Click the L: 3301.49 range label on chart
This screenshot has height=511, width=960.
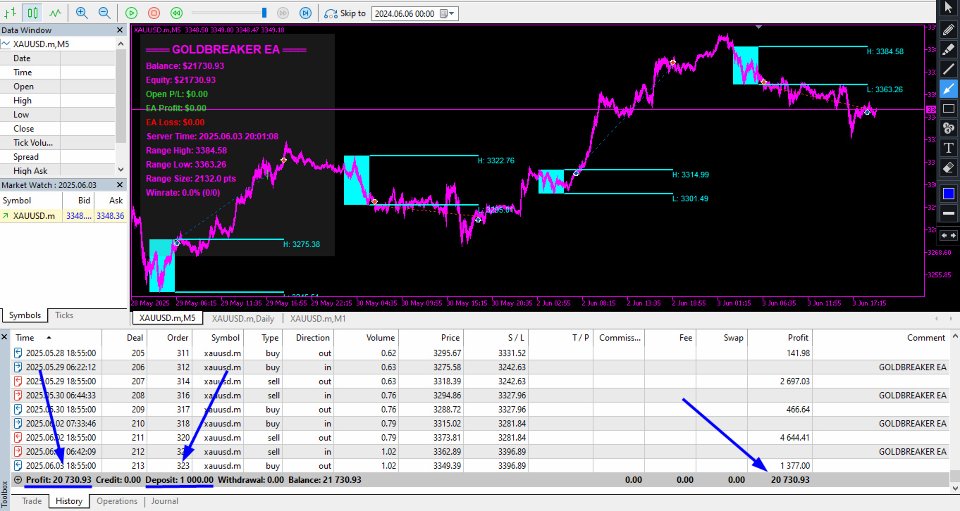click(691, 198)
